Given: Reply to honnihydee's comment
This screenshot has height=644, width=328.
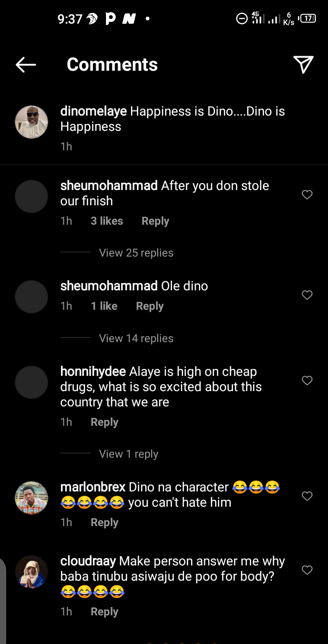Looking at the screenshot, I should click(105, 422).
